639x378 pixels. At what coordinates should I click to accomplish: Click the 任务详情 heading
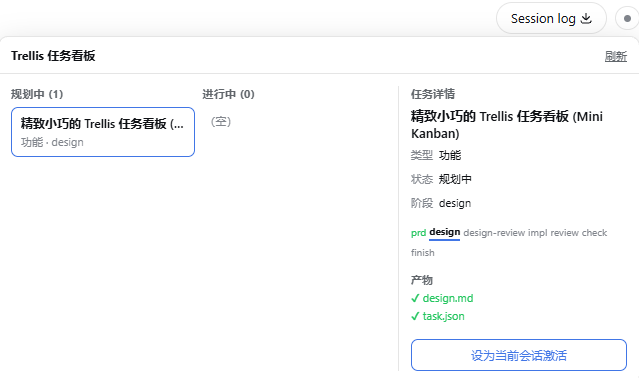(433, 94)
